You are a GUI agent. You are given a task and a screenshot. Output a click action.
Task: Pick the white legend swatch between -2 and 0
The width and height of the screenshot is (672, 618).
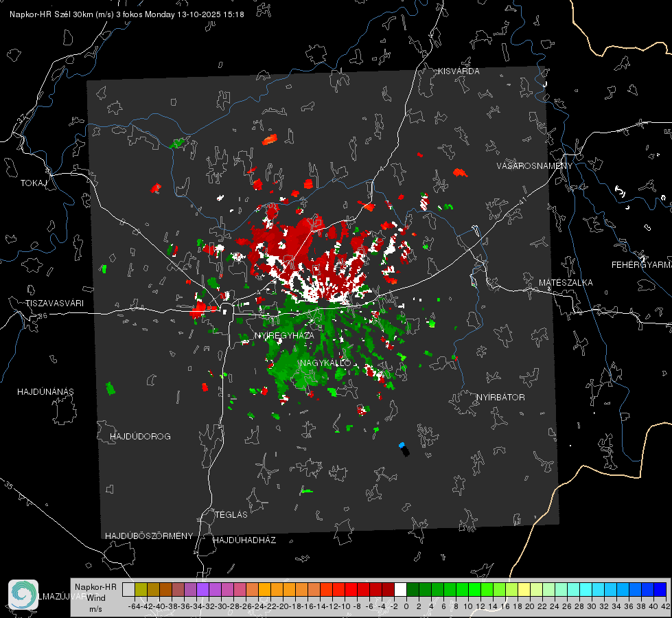point(400,589)
